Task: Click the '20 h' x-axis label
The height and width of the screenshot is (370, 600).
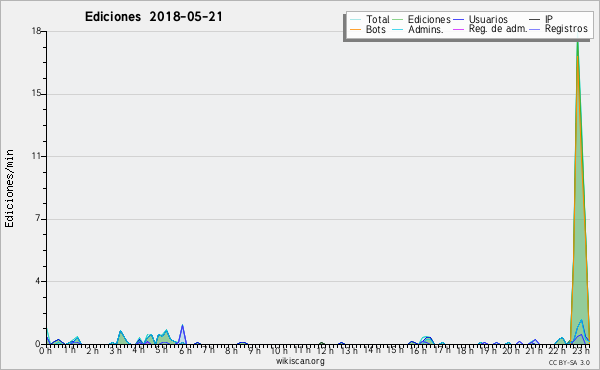Action: coord(510,350)
